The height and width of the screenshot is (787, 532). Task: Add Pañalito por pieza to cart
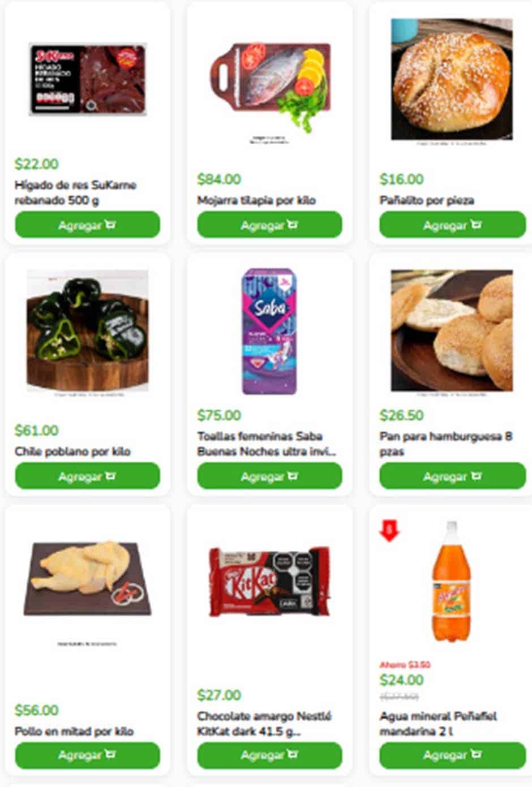[452, 225]
